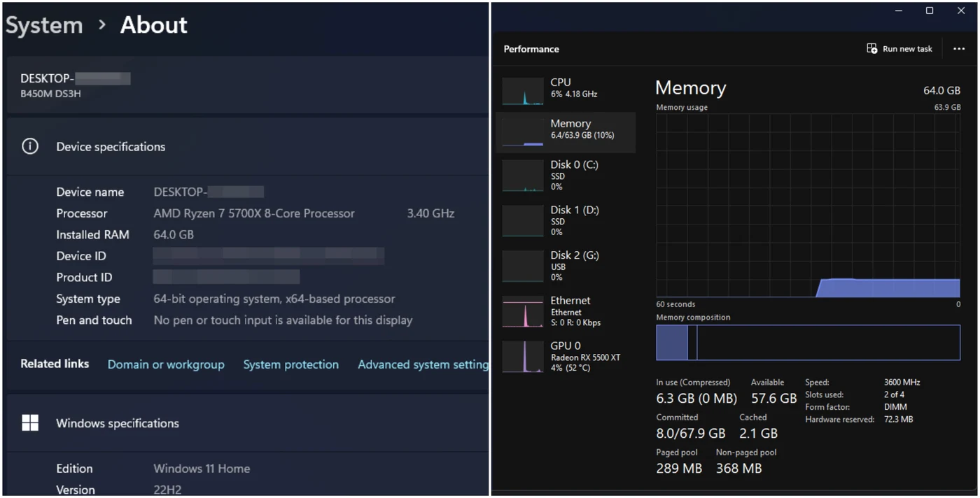The height and width of the screenshot is (498, 980).
Task: Click the Related links label
Action: pyautogui.click(x=55, y=364)
